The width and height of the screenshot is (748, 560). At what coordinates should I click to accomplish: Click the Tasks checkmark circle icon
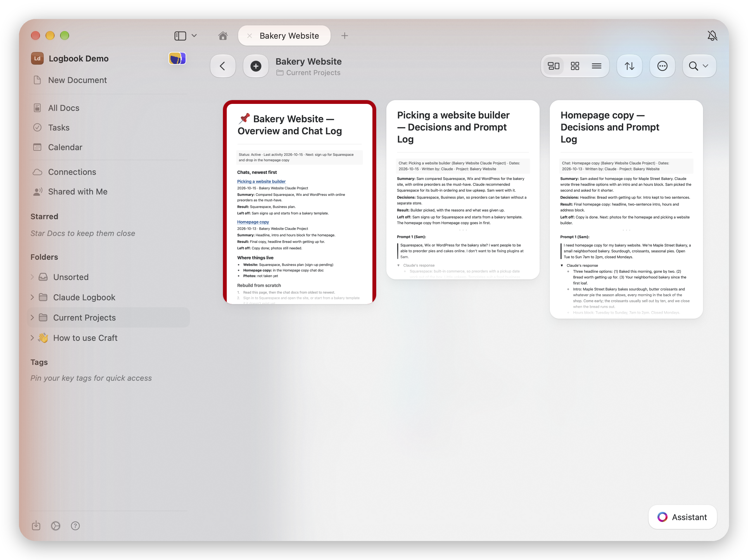click(37, 127)
